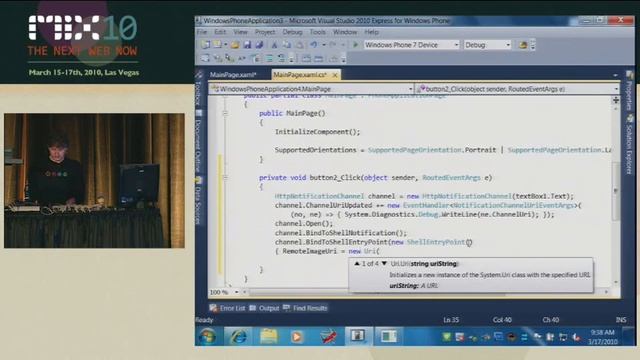Start debugging with the green play icon
The image size is (640, 360).
click(x=356, y=45)
